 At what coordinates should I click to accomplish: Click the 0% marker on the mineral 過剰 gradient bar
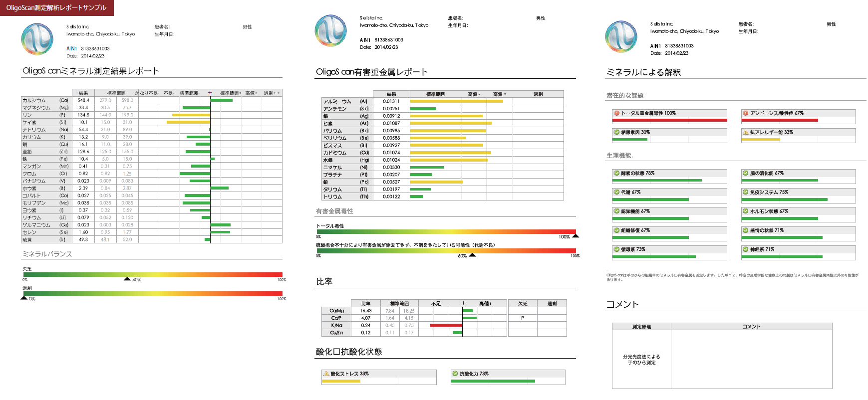pyautogui.click(x=24, y=298)
